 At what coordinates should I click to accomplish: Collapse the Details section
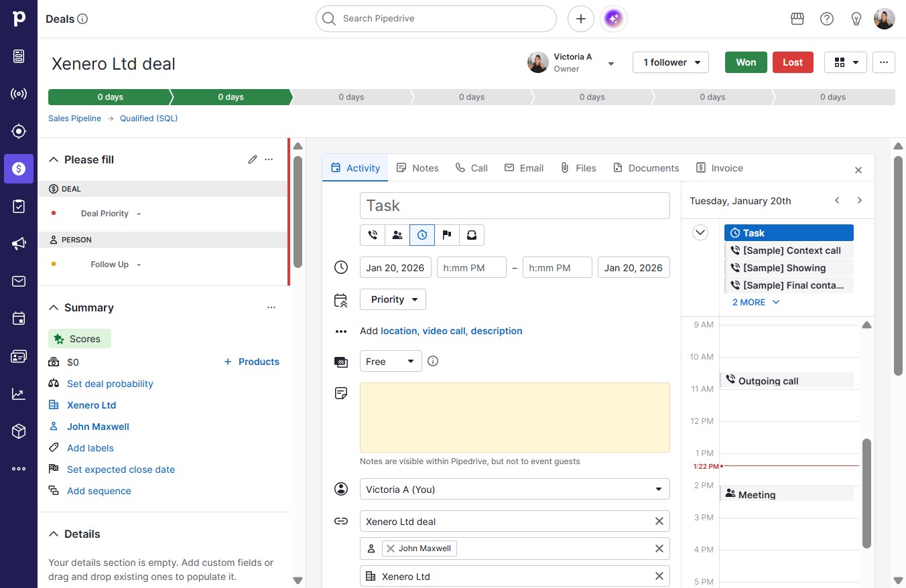tap(54, 534)
